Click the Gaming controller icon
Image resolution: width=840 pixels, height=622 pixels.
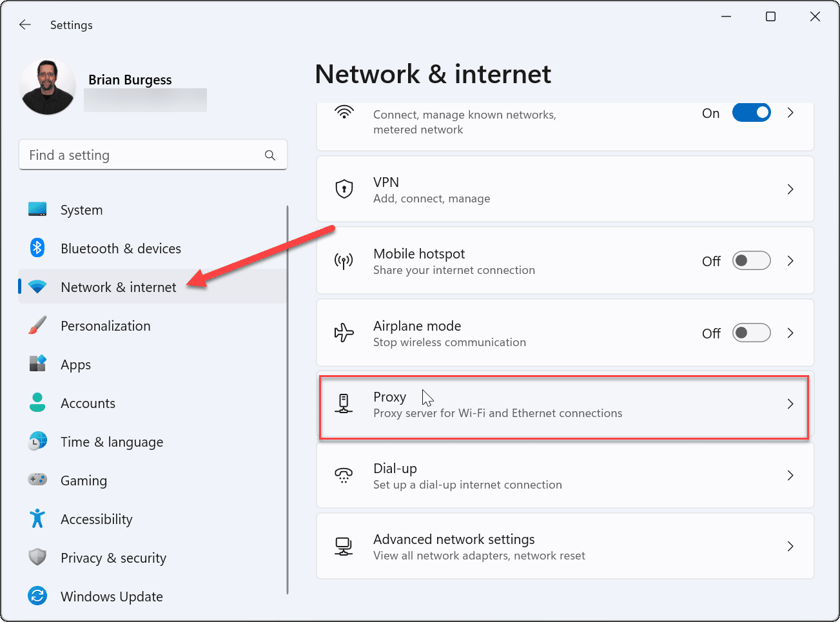37,480
